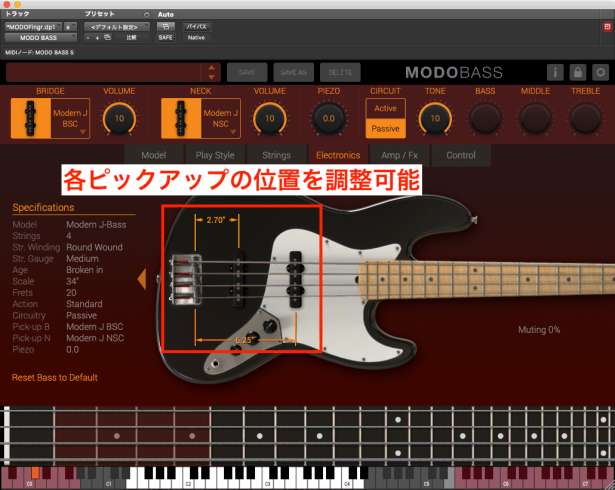Screen dimensions: 615x490
Task: Click the neck pickup VOLUME knob
Action: (x=269, y=118)
